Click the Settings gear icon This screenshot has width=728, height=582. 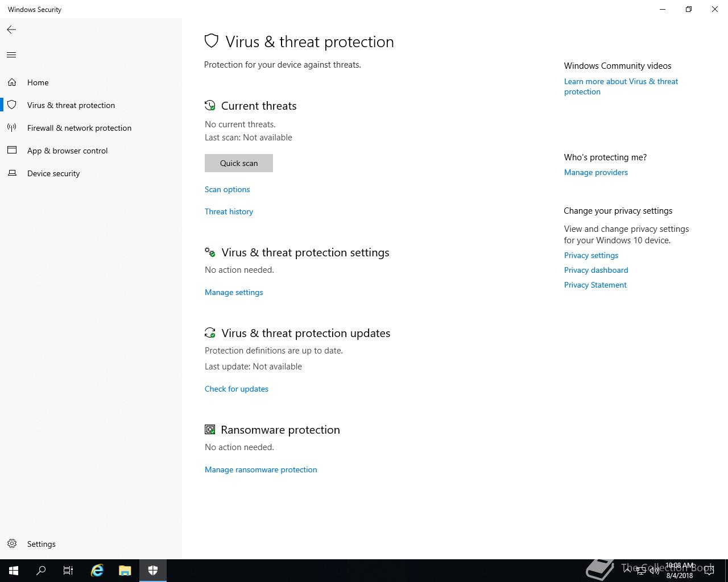[x=12, y=544]
